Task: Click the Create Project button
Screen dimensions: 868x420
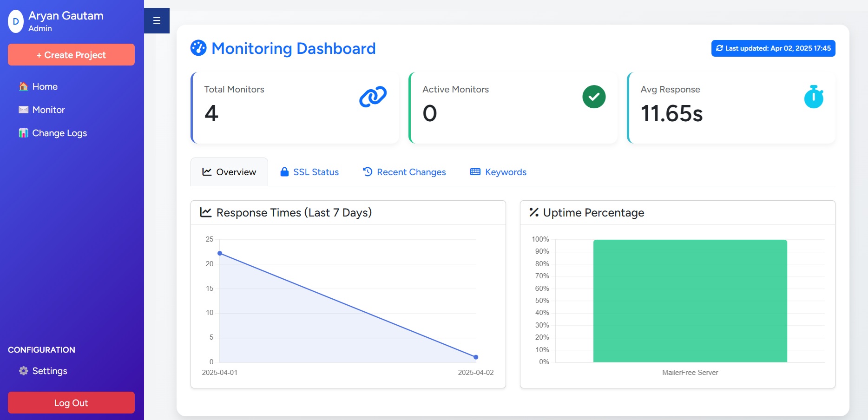Action: click(x=71, y=55)
